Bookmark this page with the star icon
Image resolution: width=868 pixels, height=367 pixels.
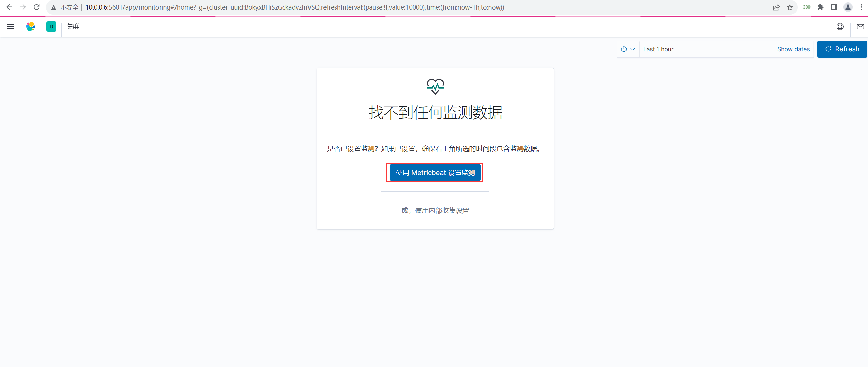(790, 7)
